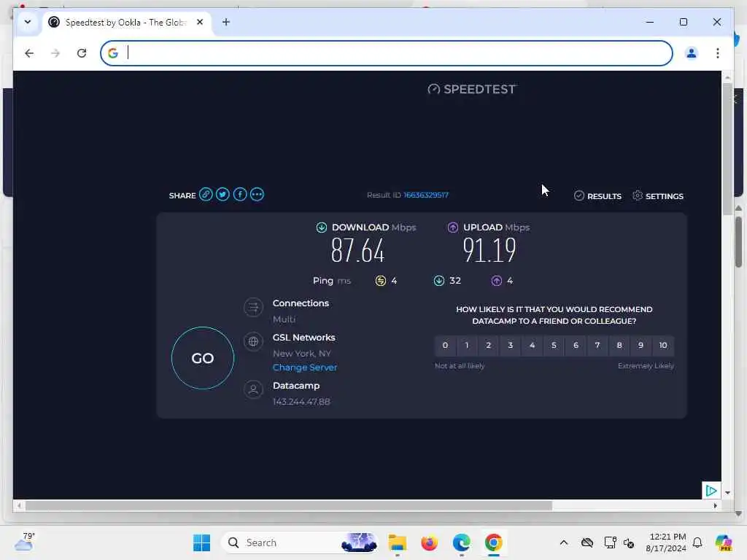
Task: Open Chrome profile menu
Action: pyautogui.click(x=692, y=52)
